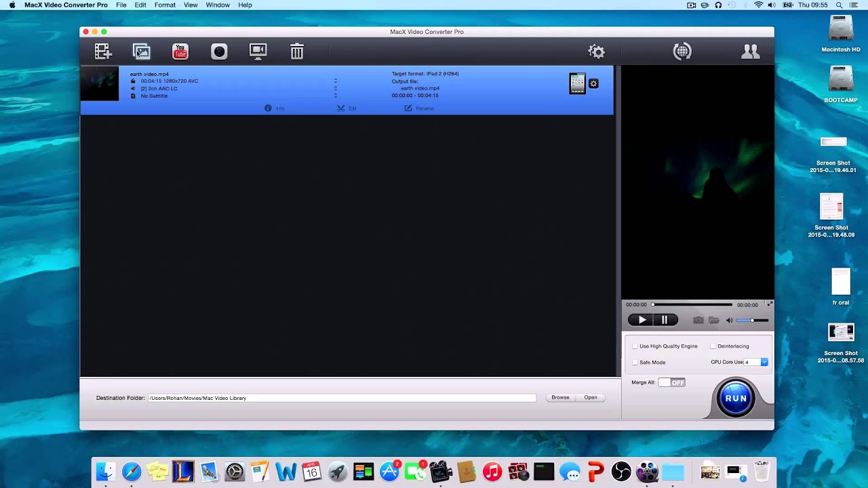Open the Trash in the Dock
Image resolution: width=868 pixels, height=488 pixels.
(761, 471)
